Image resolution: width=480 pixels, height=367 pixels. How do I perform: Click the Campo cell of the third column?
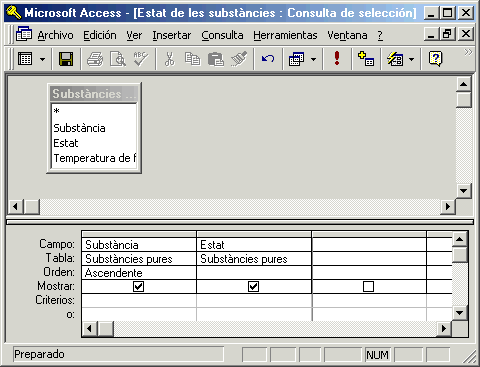point(369,245)
